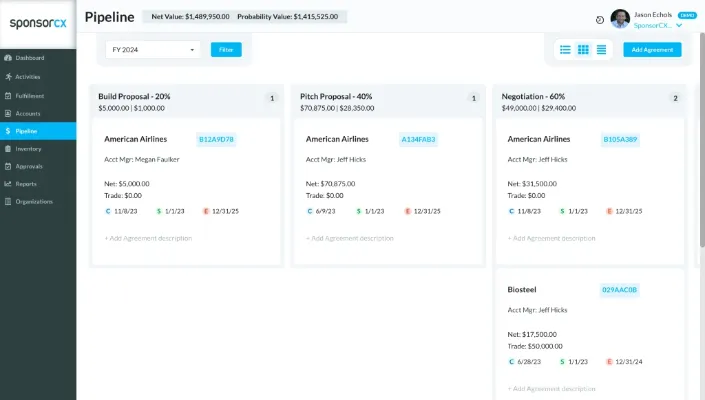Switch to list view layout

[x=565, y=49]
